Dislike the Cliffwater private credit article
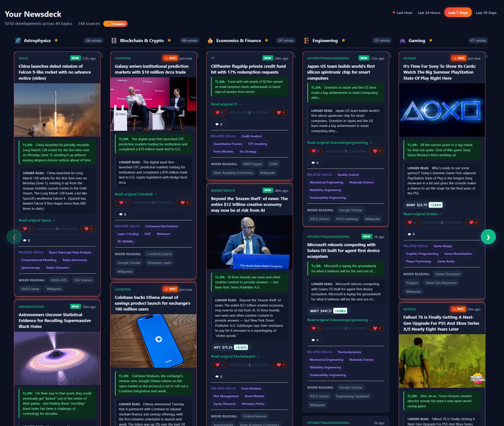The width and height of the screenshot is (504, 426). pos(219,113)
